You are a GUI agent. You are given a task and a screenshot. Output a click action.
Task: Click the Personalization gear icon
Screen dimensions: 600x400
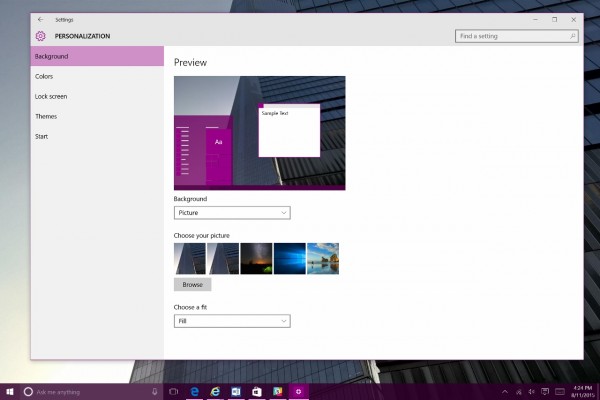point(41,36)
